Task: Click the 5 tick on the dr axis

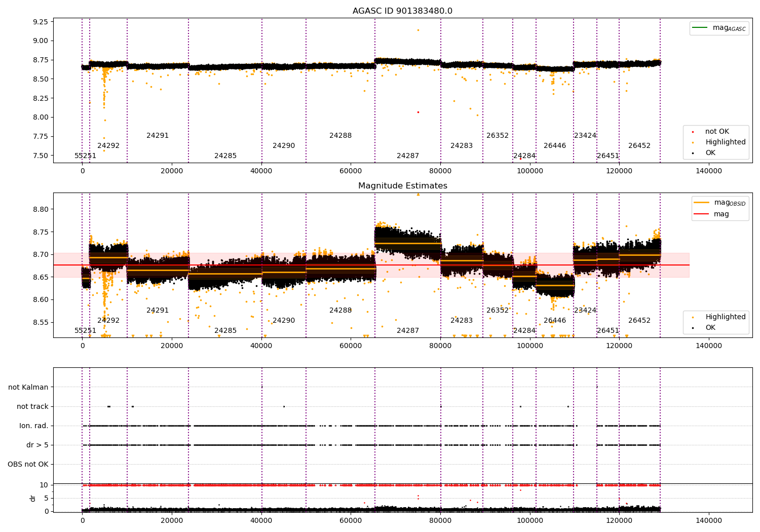Action: 46,498
